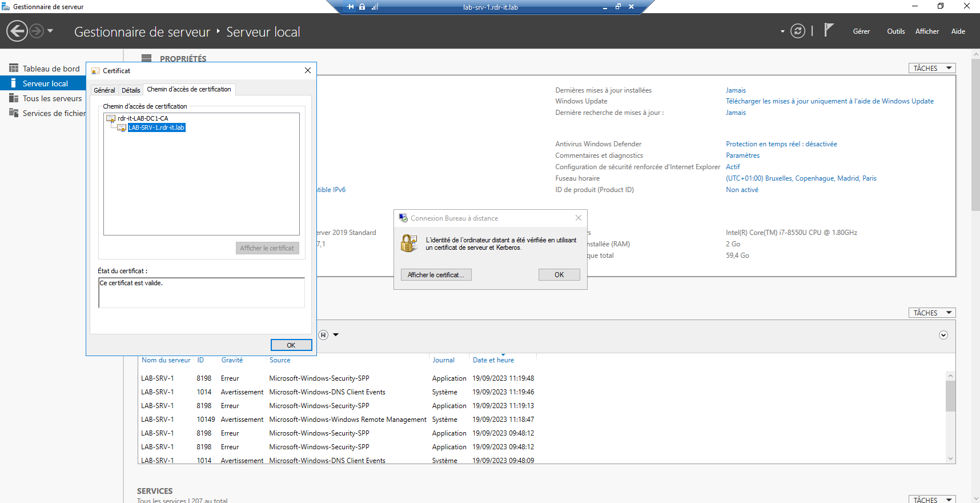Open the TÂCHES dropdown above the events list
The height and width of the screenshot is (503, 980).
click(931, 313)
